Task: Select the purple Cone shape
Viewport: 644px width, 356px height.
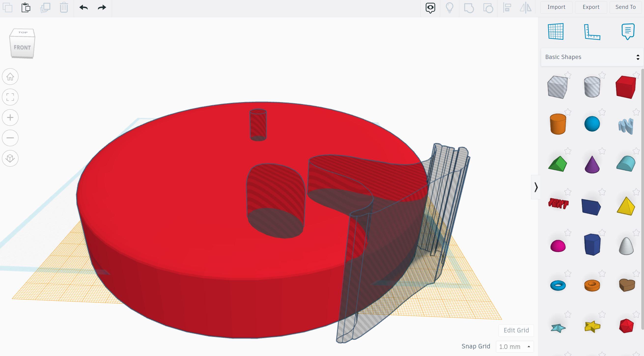Action: 592,165
